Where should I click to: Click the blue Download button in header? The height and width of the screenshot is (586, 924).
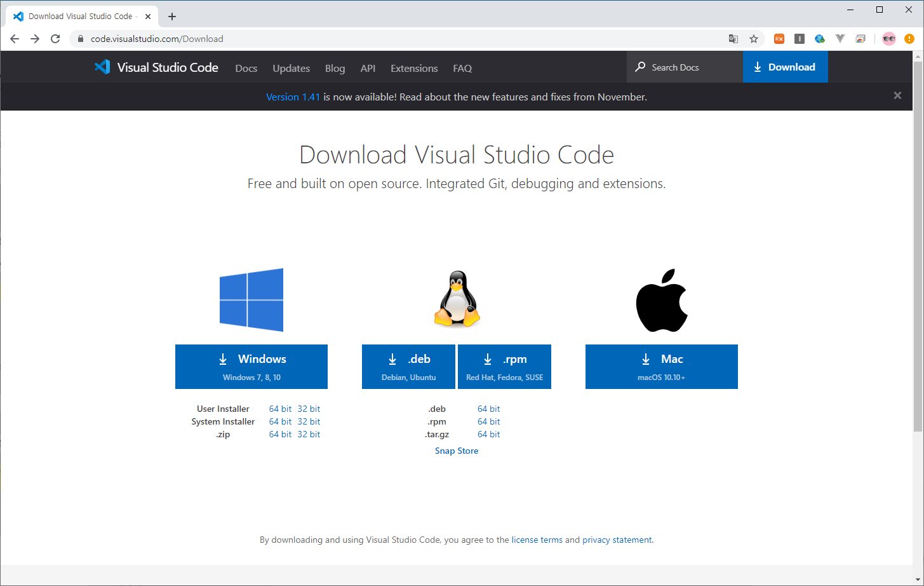tap(786, 67)
